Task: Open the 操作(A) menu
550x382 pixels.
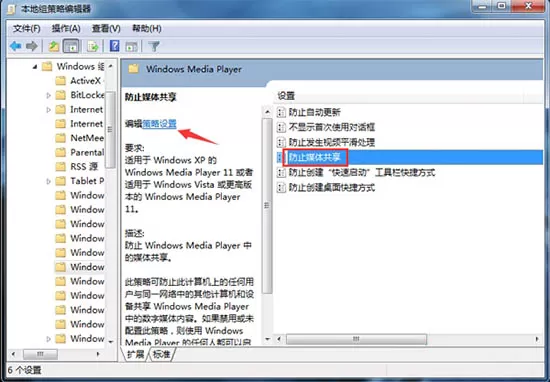Action: click(x=66, y=28)
